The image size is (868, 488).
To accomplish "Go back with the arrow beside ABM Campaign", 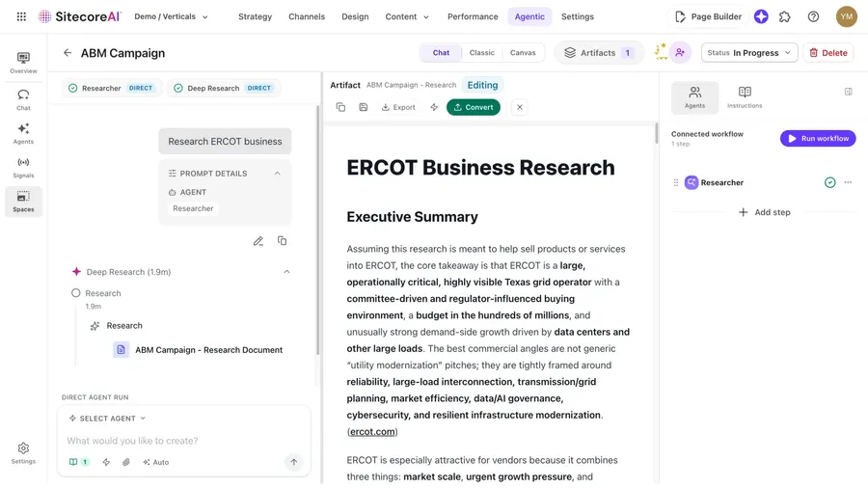I will click(x=67, y=53).
